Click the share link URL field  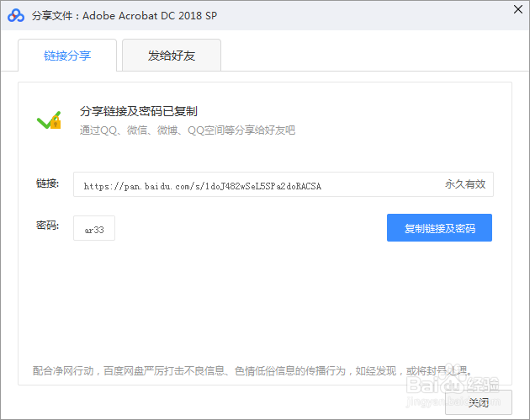[x=284, y=184]
